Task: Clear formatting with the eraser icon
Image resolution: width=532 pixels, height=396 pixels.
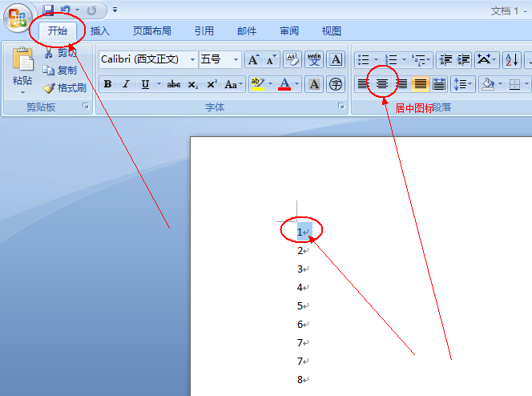Action: (292, 59)
